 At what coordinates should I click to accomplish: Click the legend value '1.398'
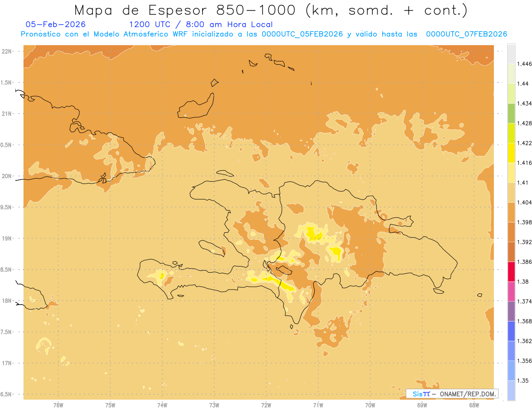click(525, 222)
